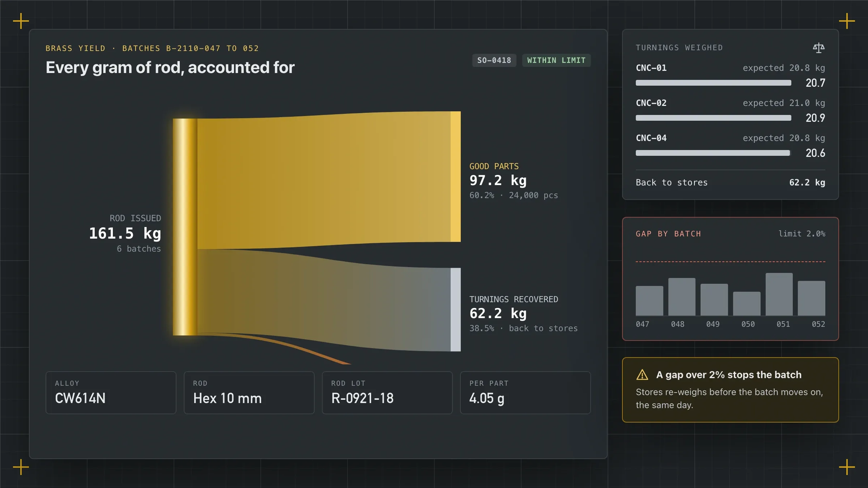Click the Rod Issued source node bar
The height and width of the screenshot is (488, 868).
click(185, 227)
